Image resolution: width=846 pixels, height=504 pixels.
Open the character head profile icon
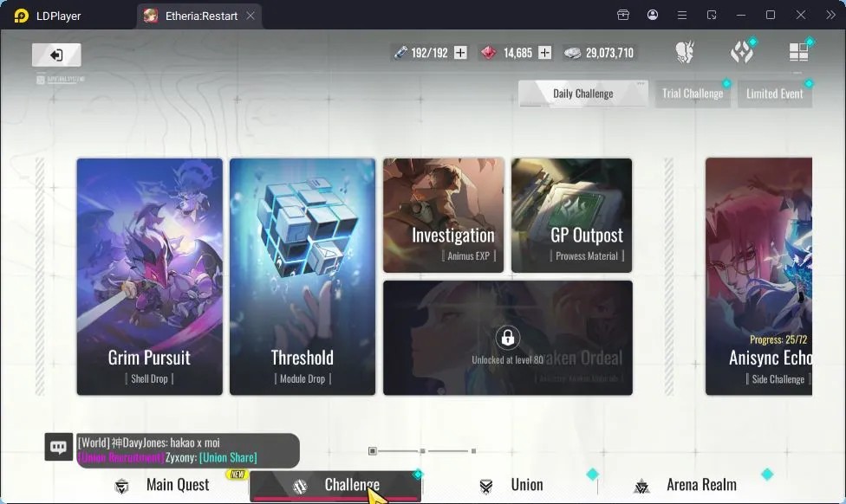pyautogui.click(x=685, y=52)
